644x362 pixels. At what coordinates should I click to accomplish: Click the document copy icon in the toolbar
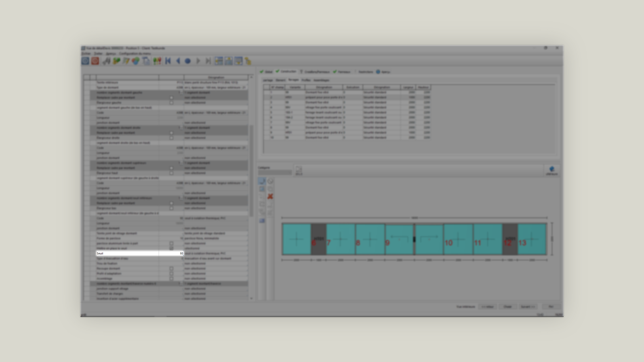146,61
